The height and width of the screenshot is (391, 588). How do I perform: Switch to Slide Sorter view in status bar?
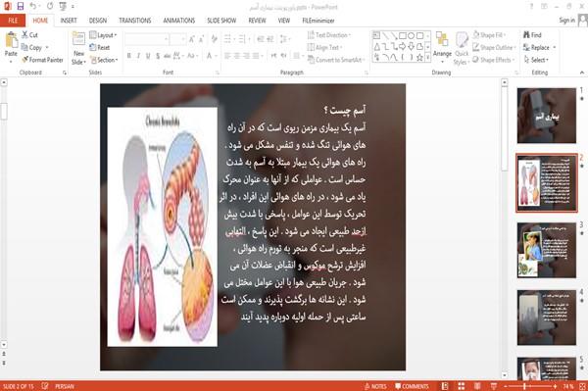point(461,386)
